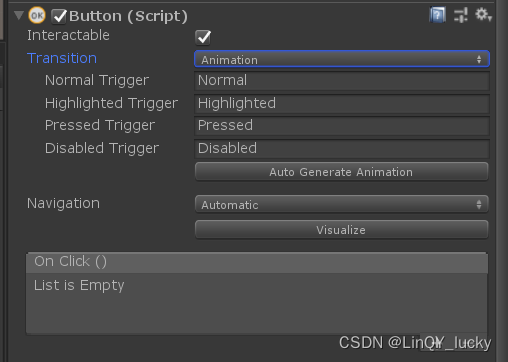Focus the Highlighted Trigger text field
Viewport: 508px width, 362px height.
342,103
